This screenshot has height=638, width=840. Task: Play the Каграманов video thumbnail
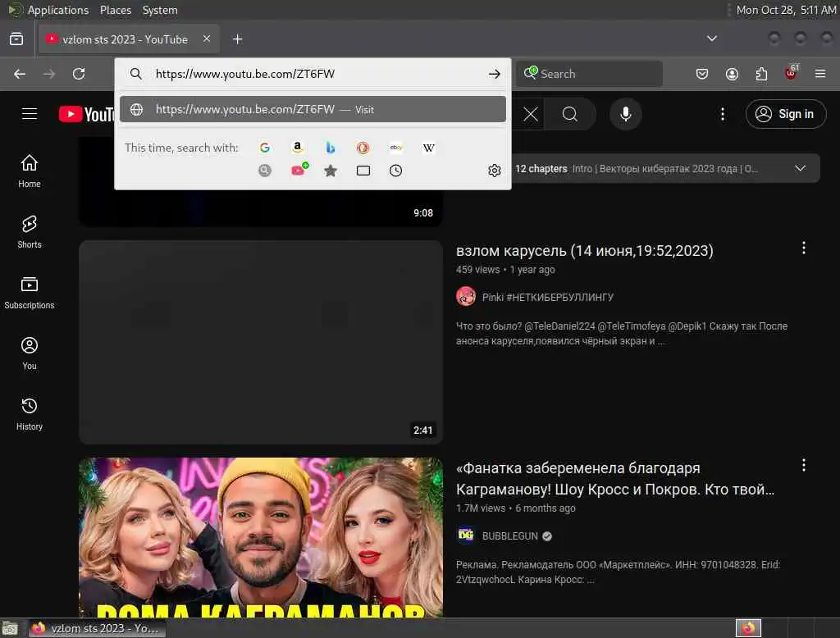tap(261, 537)
